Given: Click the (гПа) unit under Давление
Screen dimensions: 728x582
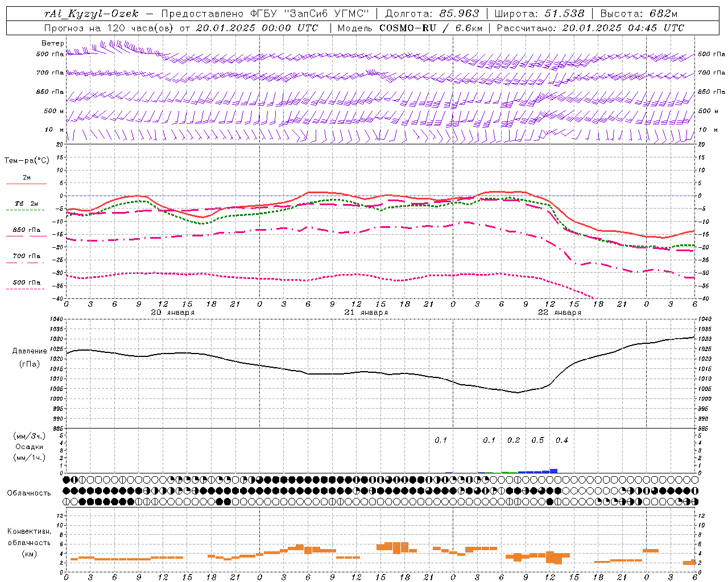Looking at the screenshot, I should [x=29, y=364].
